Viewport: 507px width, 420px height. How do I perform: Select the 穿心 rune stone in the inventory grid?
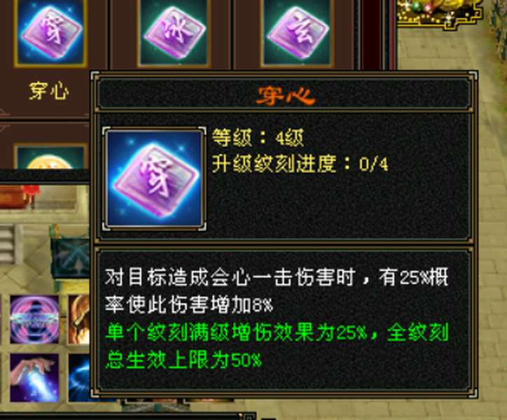point(50,32)
